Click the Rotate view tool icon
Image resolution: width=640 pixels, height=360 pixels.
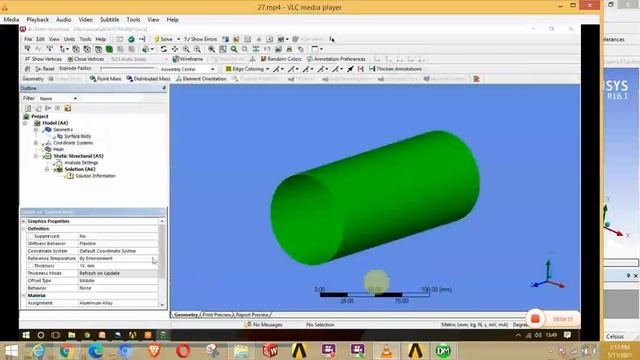tap(164, 49)
